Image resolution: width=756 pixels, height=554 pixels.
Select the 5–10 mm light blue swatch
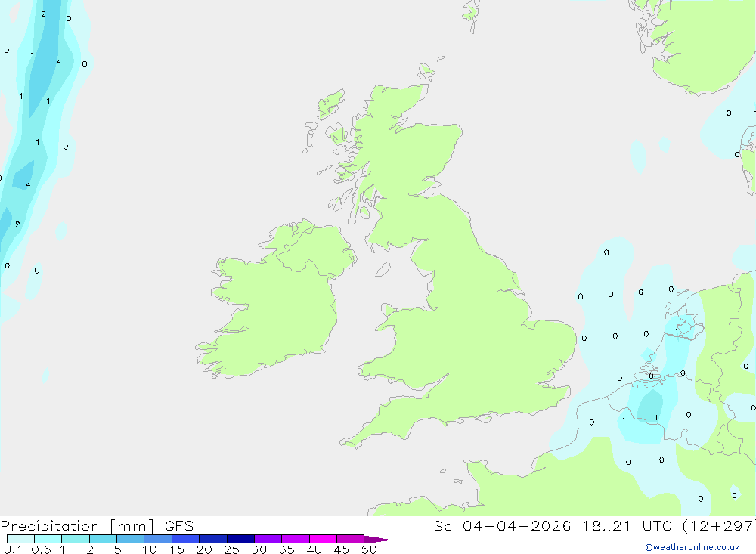(130, 539)
